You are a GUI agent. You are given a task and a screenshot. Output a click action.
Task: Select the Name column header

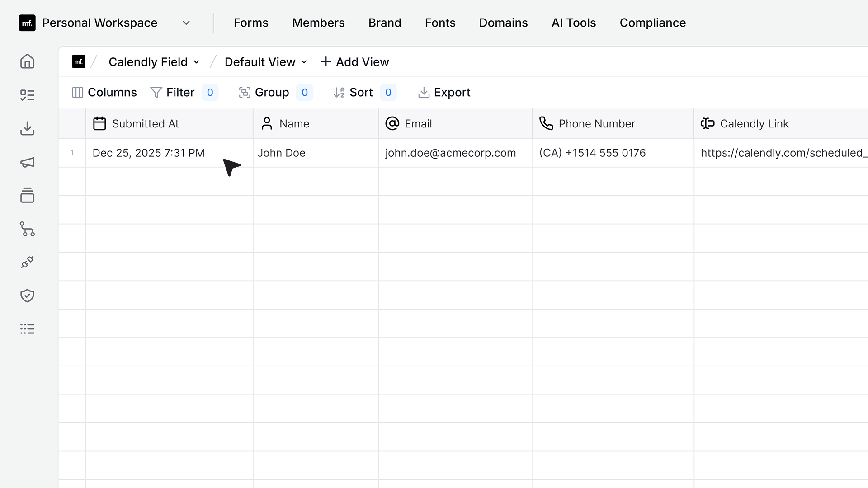pyautogui.click(x=316, y=123)
